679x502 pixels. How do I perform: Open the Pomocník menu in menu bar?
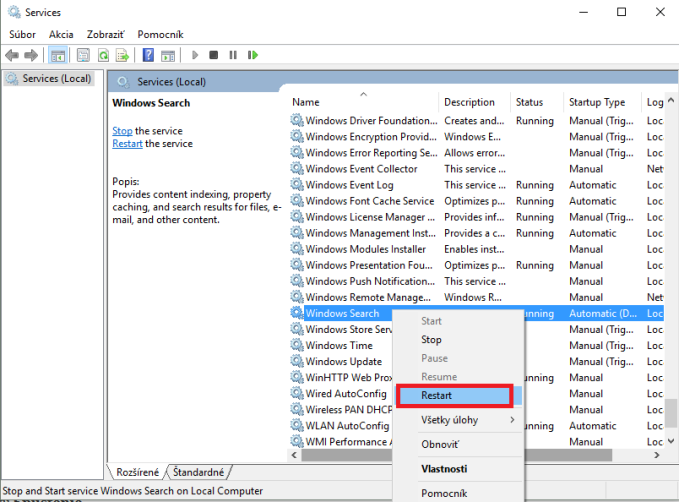coord(161,34)
